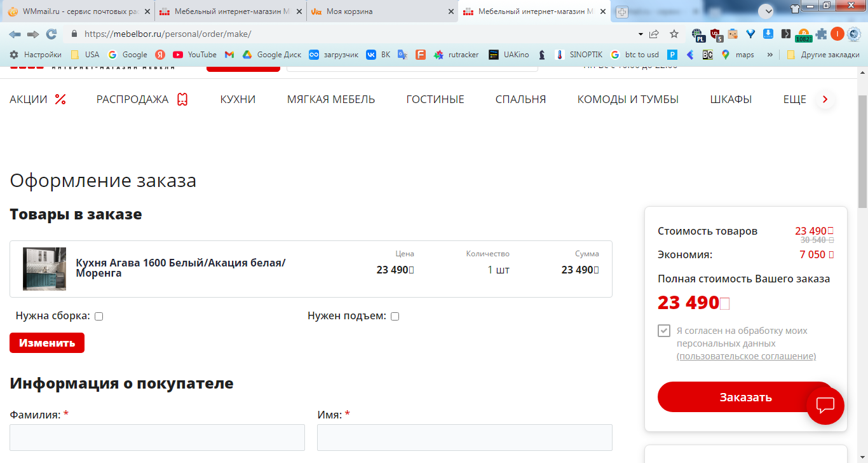Open the pig face extension icon

click(733, 34)
